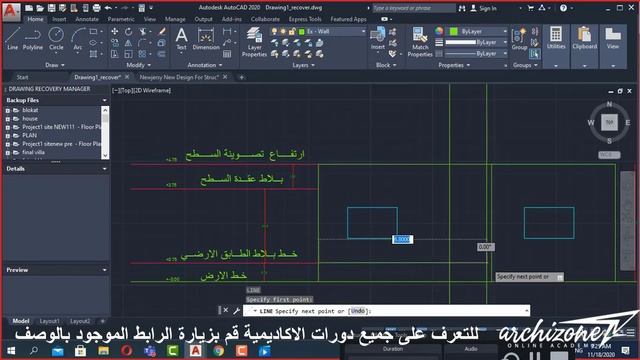The height and width of the screenshot is (360, 640).
Task: Open Layer Properties manager
Action: coord(254,42)
